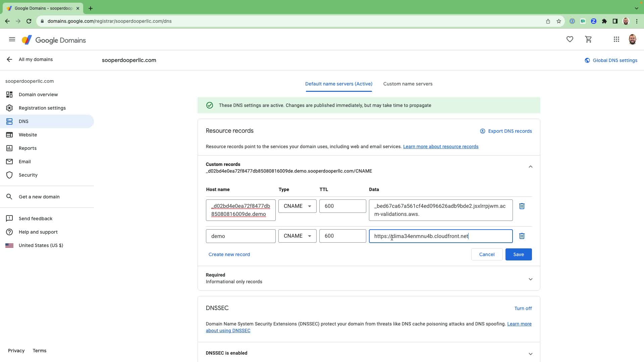Click Export DNS records icon
This screenshot has width=644, height=362.
[482, 131]
